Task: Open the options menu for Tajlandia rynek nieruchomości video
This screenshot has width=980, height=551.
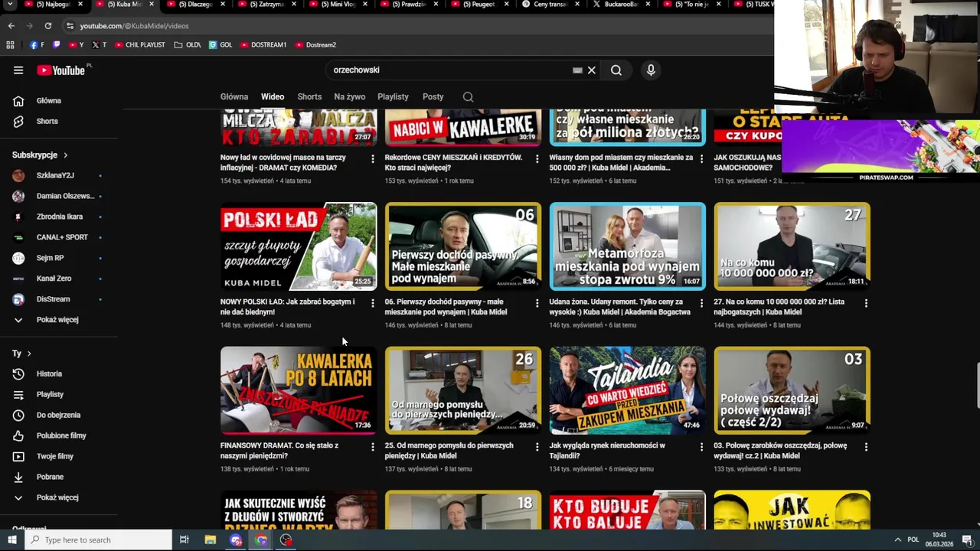Action: (x=701, y=447)
